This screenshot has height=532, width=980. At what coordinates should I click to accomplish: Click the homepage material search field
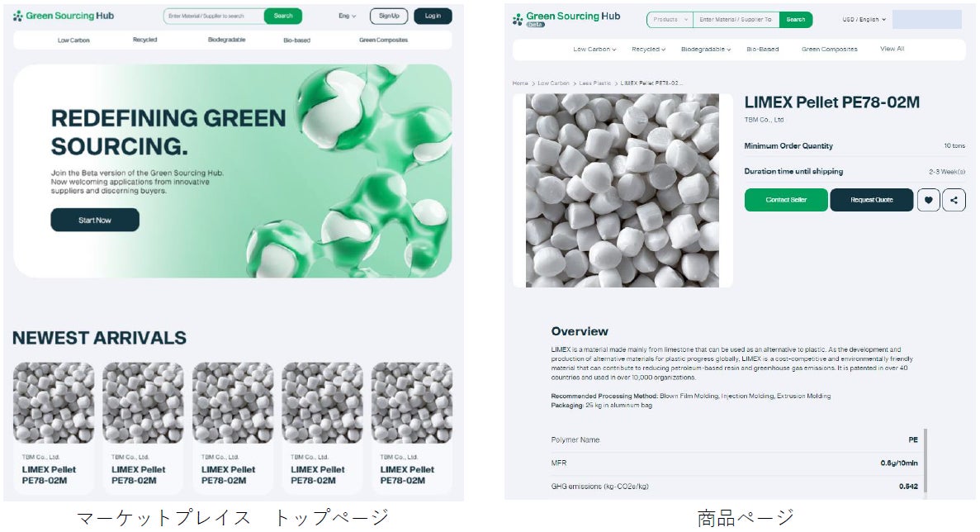(x=214, y=17)
